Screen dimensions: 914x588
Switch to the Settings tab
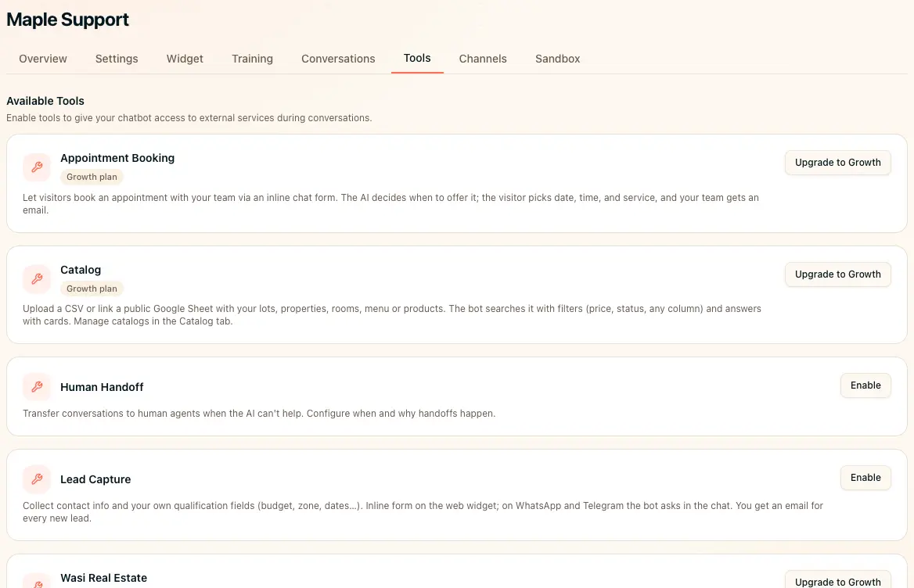tap(117, 59)
